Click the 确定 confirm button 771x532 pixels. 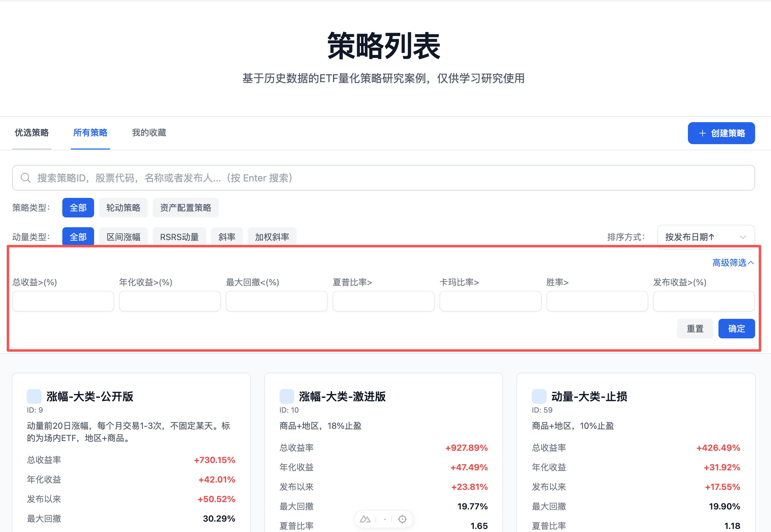click(x=737, y=328)
